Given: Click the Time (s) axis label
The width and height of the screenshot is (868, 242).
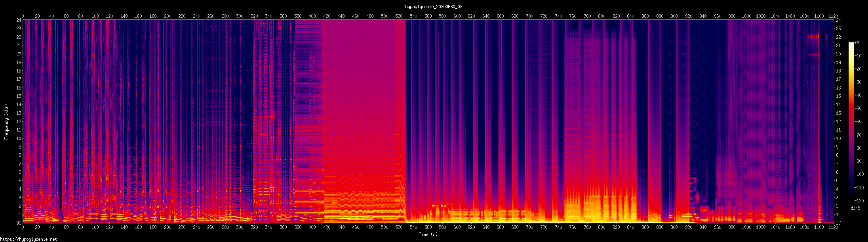Looking at the screenshot, I should pos(428,234).
